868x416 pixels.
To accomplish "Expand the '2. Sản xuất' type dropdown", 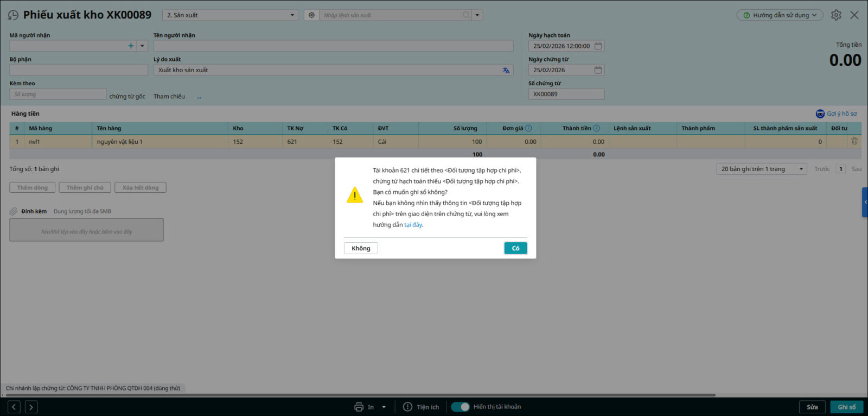I will [292, 15].
